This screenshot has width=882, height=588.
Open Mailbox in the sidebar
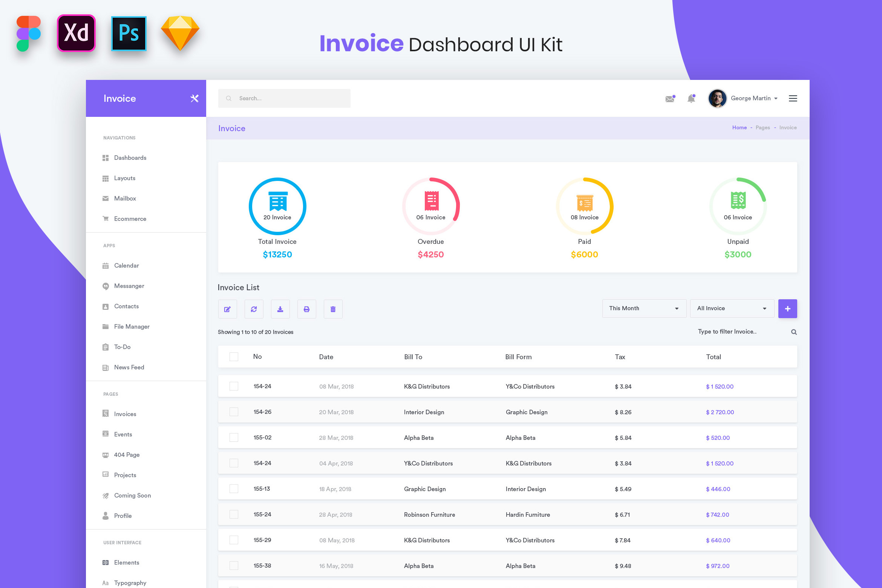[125, 198]
